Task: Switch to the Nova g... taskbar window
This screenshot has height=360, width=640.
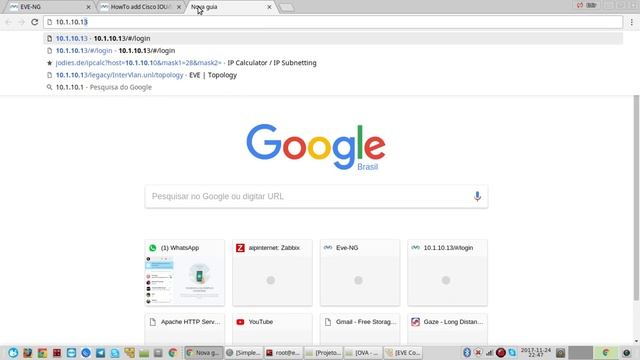Action: 204,353
